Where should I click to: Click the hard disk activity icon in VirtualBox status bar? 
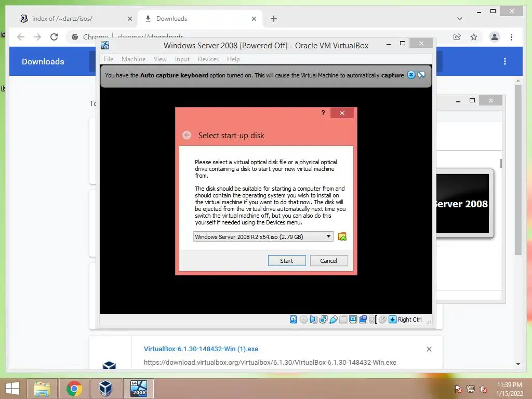[293, 320]
